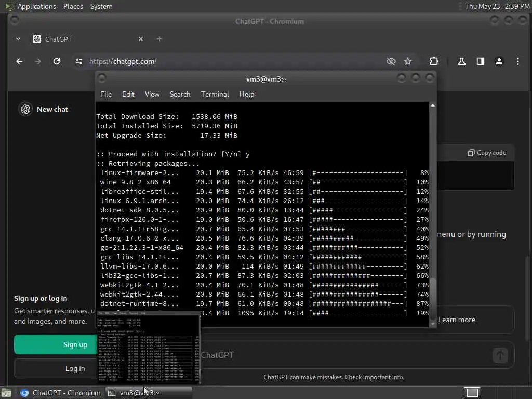Open the site information icon beside the URL

[x=79, y=61]
